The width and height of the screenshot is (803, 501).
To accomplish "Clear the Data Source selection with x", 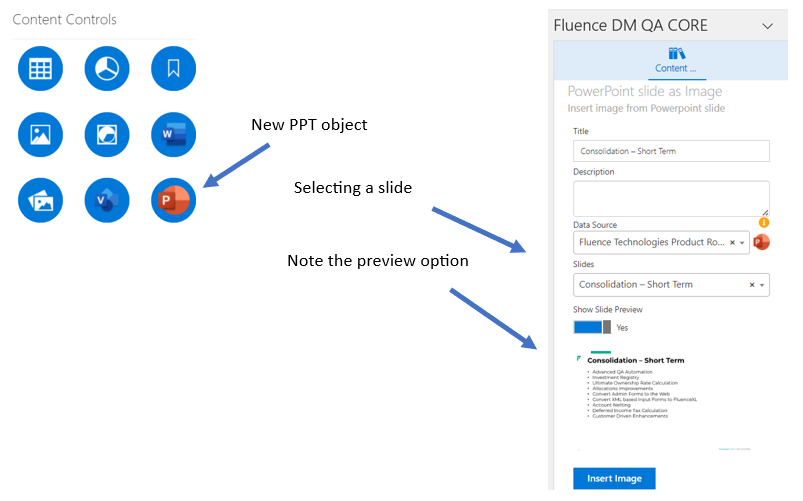I will (x=732, y=242).
